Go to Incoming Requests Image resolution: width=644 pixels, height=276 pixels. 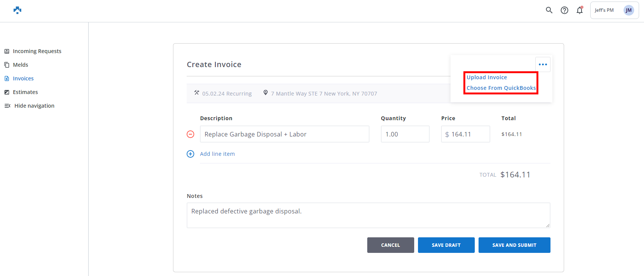[x=37, y=51]
